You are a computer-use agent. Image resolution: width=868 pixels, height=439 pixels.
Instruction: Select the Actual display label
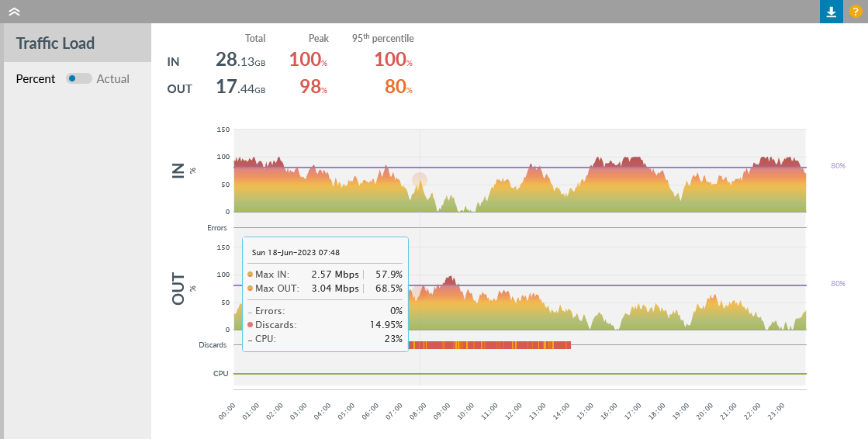[x=113, y=78]
